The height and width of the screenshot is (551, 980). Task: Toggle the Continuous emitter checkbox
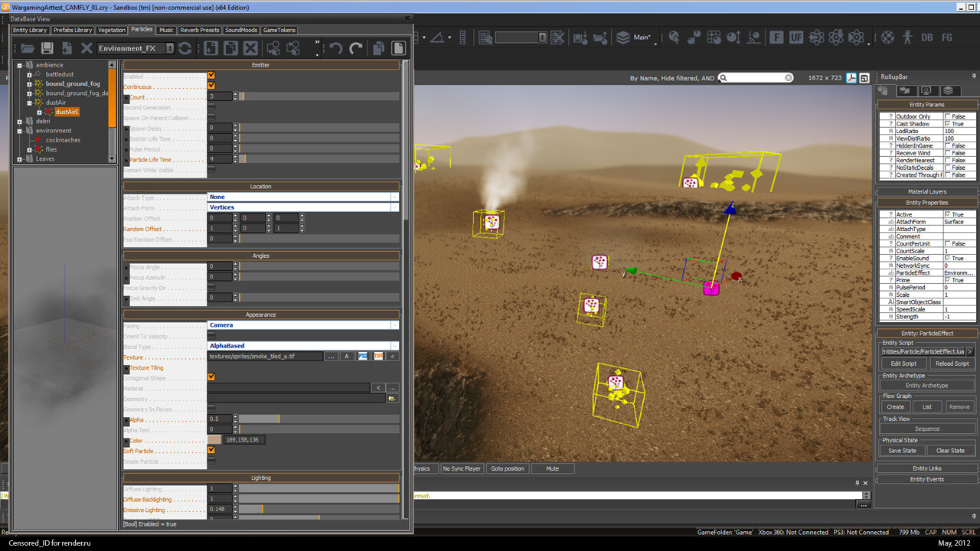point(211,86)
